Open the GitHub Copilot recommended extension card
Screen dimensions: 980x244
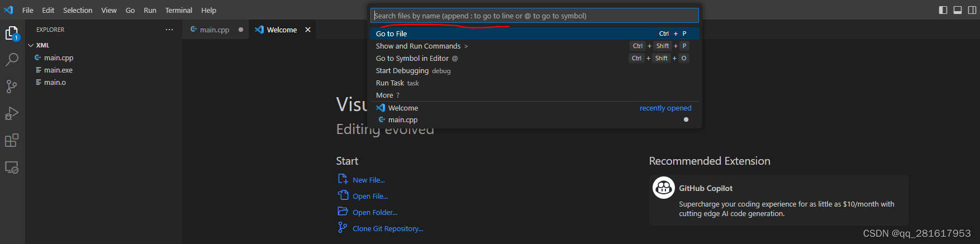pos(779,200)
